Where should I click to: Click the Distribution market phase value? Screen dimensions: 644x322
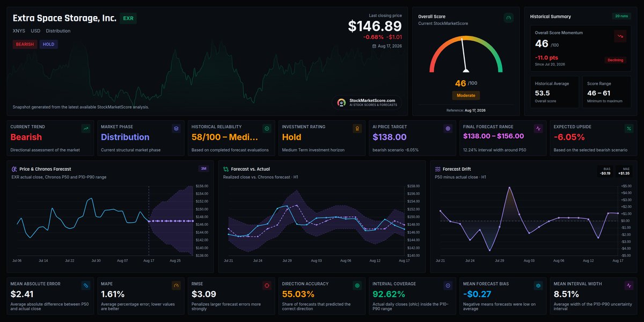[125, 137]
